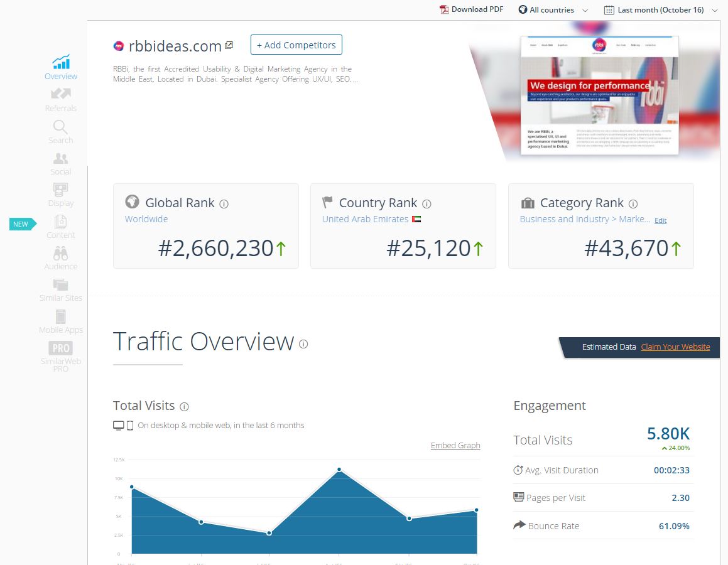Edit the Category Rank category
This screenshot has height=565, width=728.
661,220
